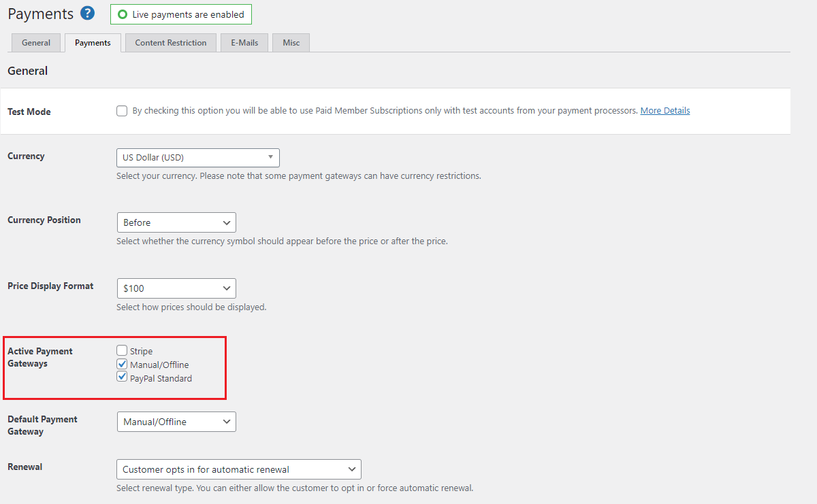The height and width of the screenshot is (504, 817).
Task: Click the active Payments tab
Action: click(93, 43)
